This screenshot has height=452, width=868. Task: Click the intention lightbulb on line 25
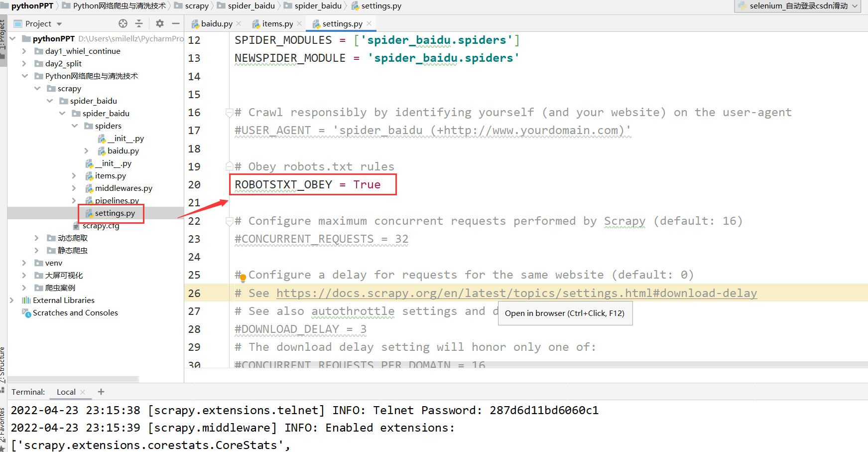(x=243, y=278)
